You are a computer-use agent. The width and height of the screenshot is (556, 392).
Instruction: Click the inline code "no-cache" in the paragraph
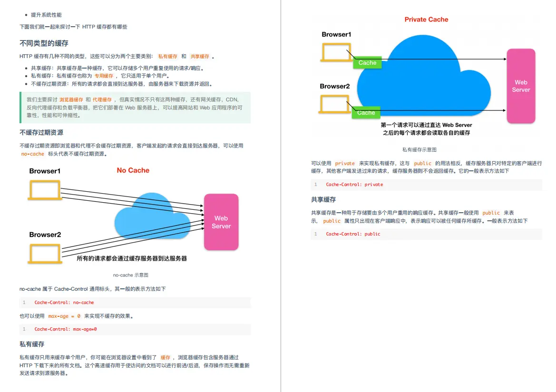pos(32,154)
